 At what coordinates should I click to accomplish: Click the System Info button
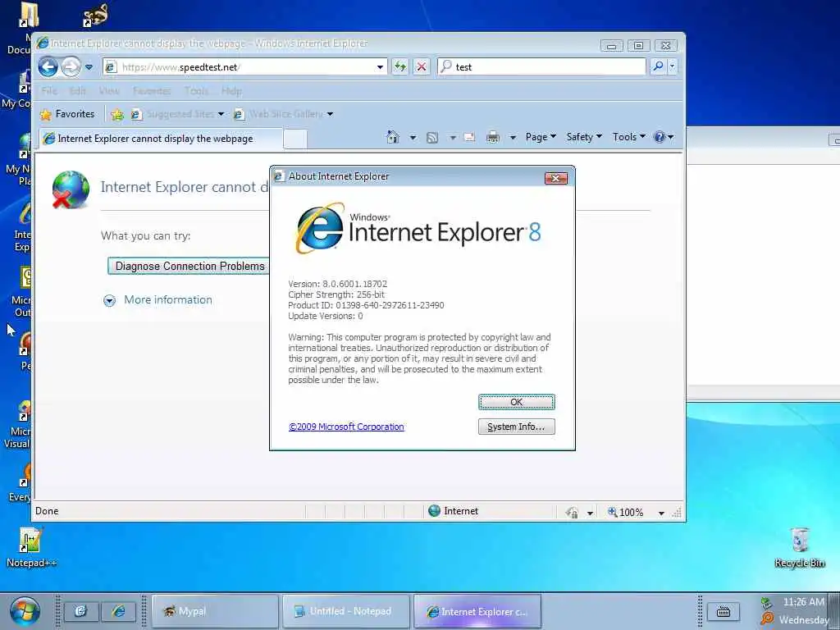coord(517,427)
